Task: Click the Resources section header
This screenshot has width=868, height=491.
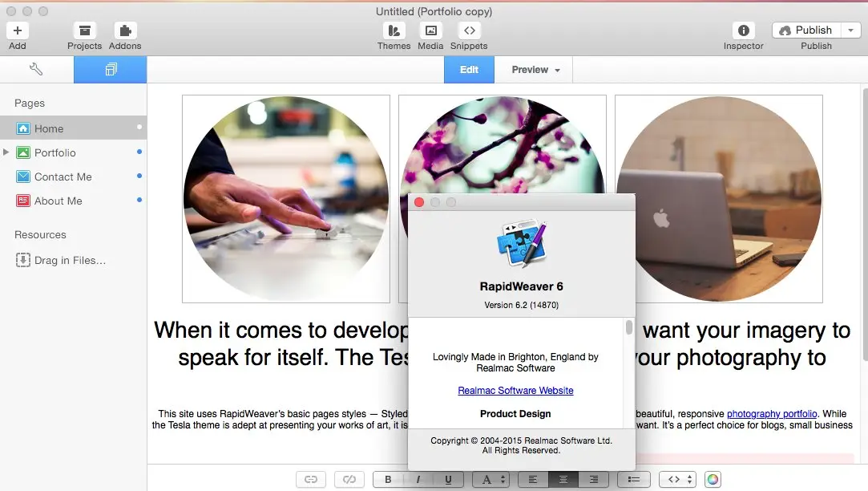Action: (40, 234)
